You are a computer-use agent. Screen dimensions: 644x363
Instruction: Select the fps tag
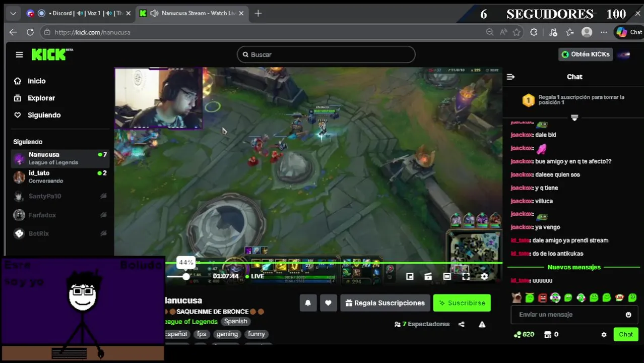click(x=202, y=334)
